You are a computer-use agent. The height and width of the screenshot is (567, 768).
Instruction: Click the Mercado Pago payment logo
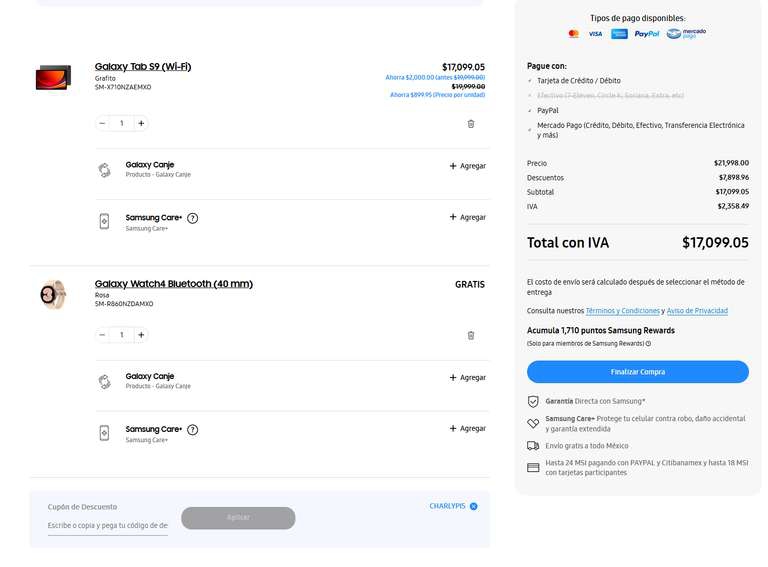[686, 33]
